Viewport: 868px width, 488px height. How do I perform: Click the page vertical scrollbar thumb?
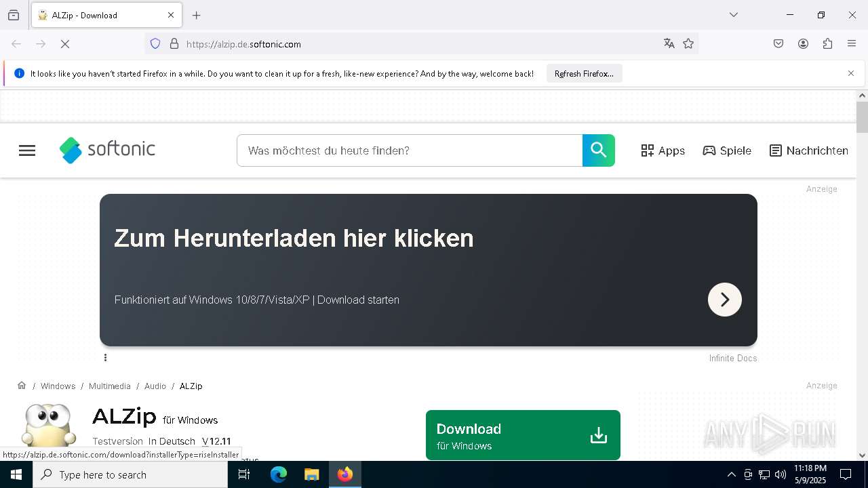click(x=862, y=117)
